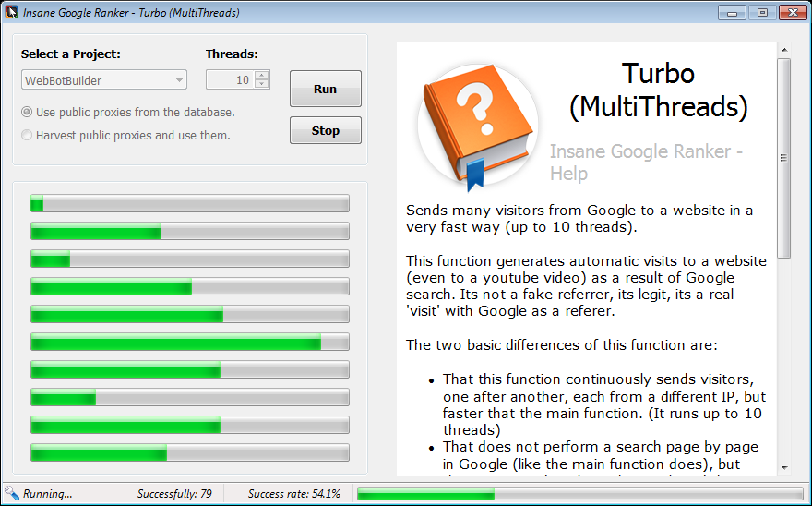The height and width of the screenshot is (506, 812).
Task: Increase the Threads value with the up arrow
Action: pyautogui.click(x=262, y=75)
